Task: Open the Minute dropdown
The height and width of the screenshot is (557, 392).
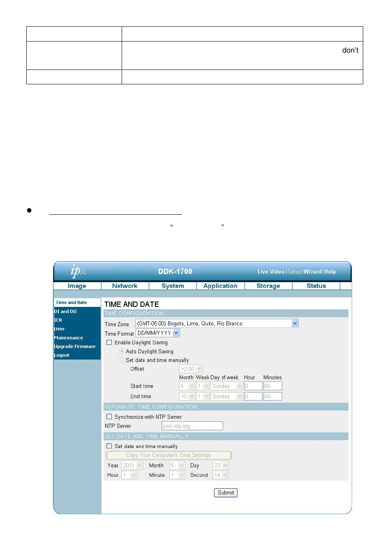Action: tap(177, 475)
